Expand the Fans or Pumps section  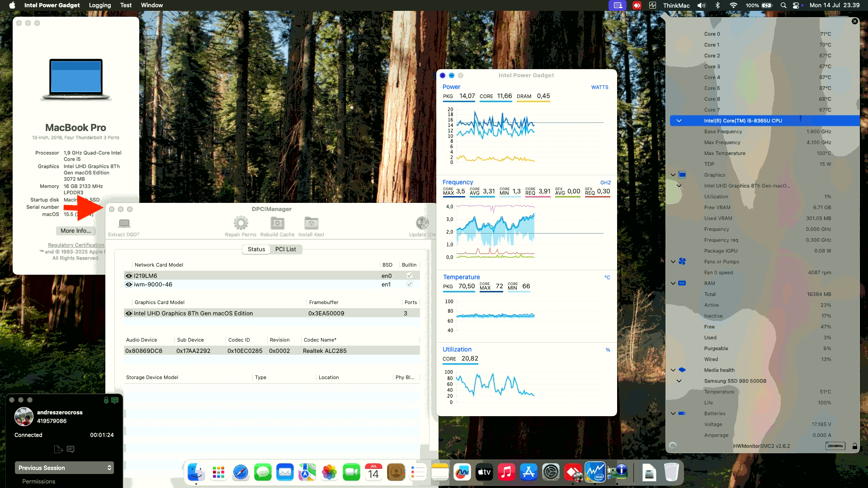pyautogui.click(x=673, y=262)
